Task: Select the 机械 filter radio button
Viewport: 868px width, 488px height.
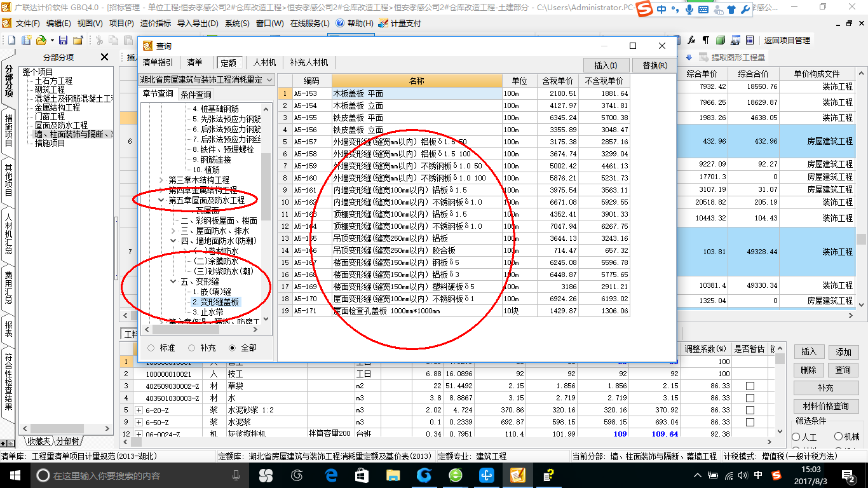Action: (x=839, y=437)
